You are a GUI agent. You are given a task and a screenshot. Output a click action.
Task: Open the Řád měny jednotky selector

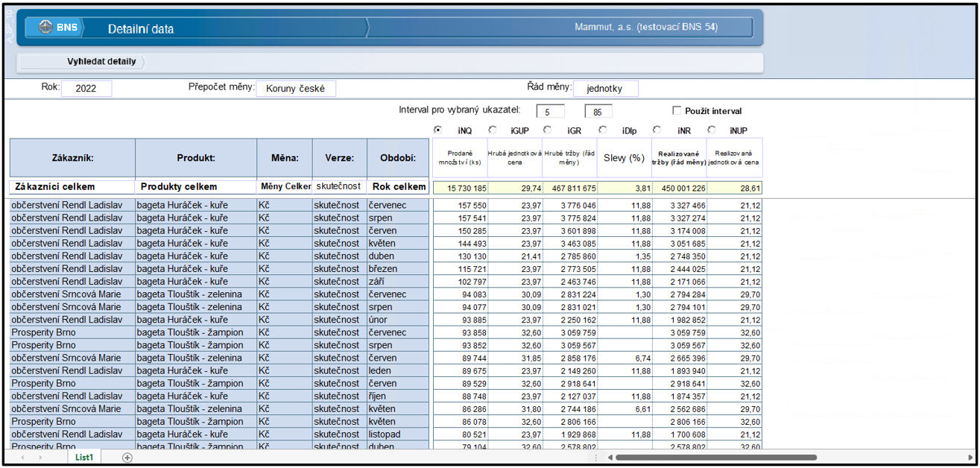pyautogui.click(x=606, y=89)
